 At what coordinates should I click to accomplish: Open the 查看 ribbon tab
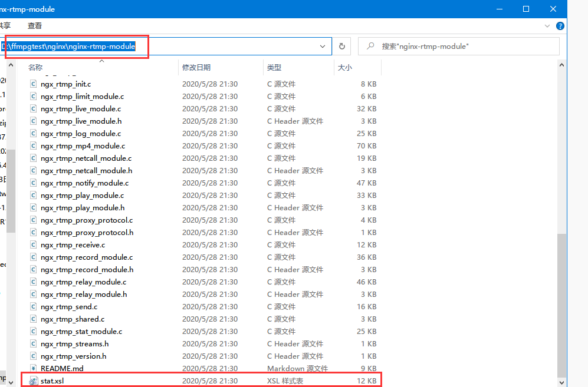tap(34, 26)
